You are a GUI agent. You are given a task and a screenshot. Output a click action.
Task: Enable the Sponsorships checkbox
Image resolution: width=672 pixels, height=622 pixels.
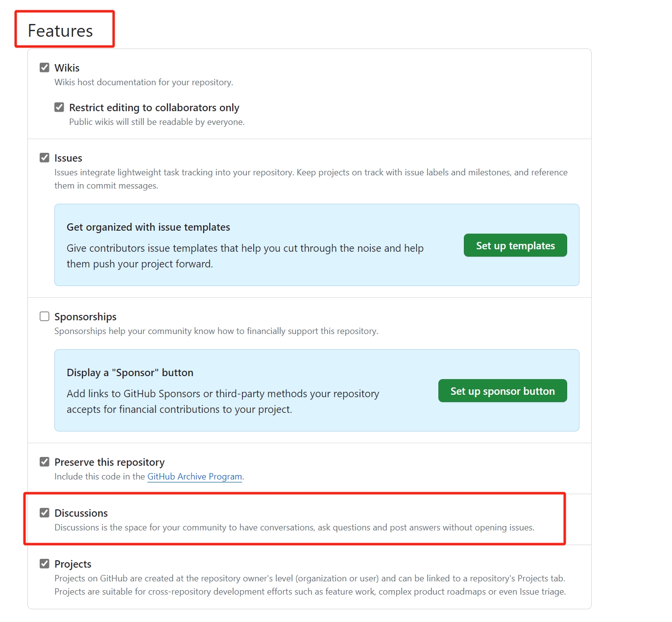point(45,316)
